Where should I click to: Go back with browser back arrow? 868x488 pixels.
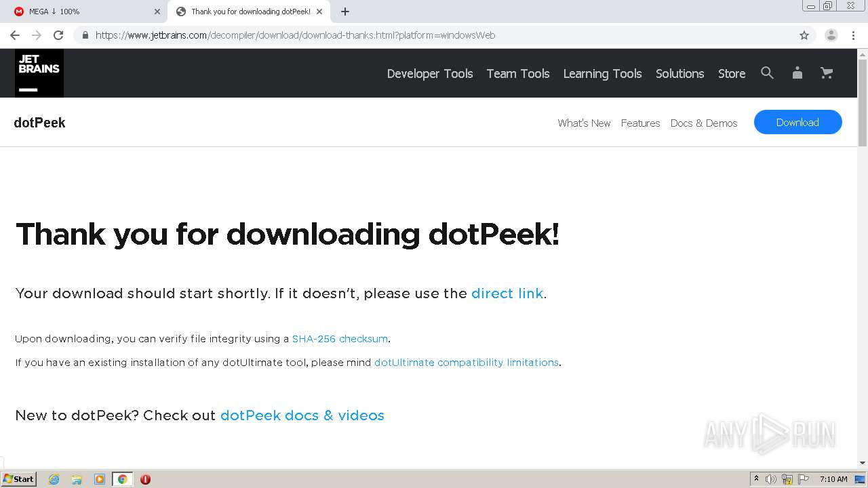click(x=15, y=35)
